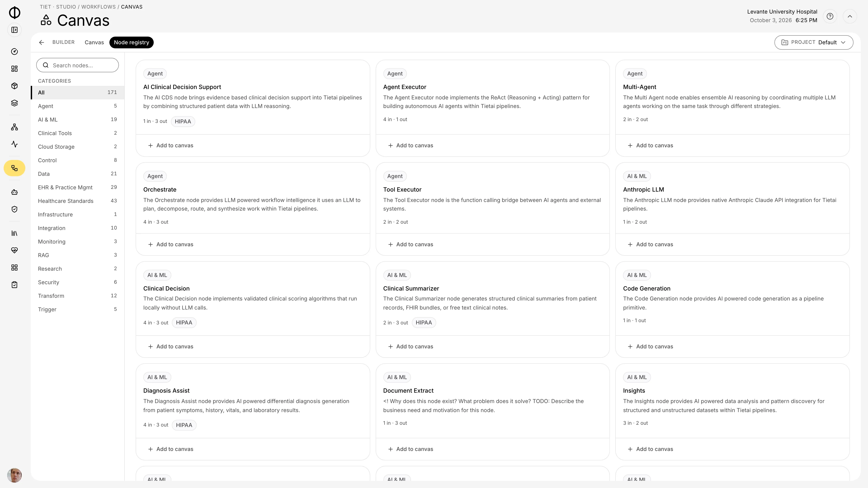
Task: Open the activity pulse sidebar icon
Action: point(14,144)
